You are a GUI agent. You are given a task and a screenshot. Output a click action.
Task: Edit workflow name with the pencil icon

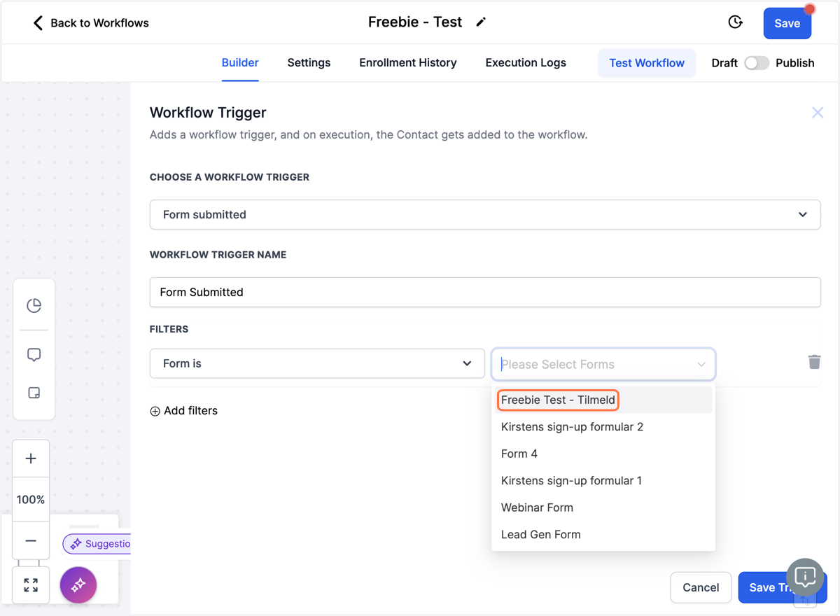point(481,22)
